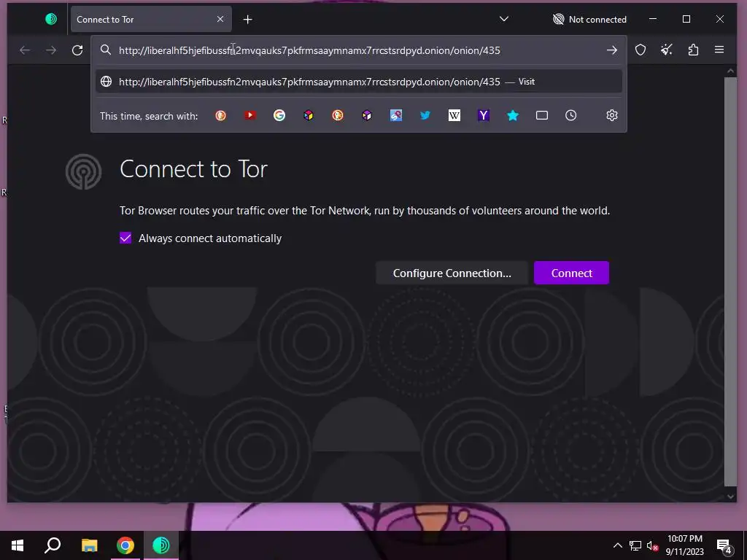Click the Go arrow in address bar

[x=612, y=50]
